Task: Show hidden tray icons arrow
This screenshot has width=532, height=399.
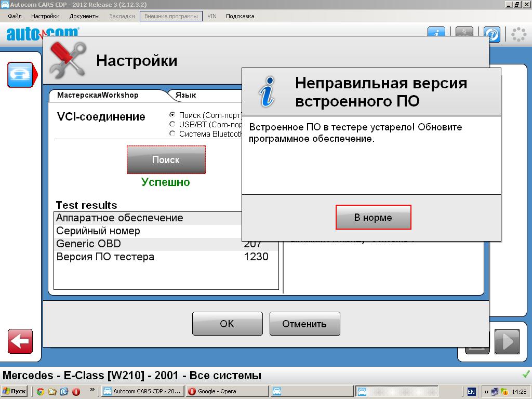Action: click(486, 392)
